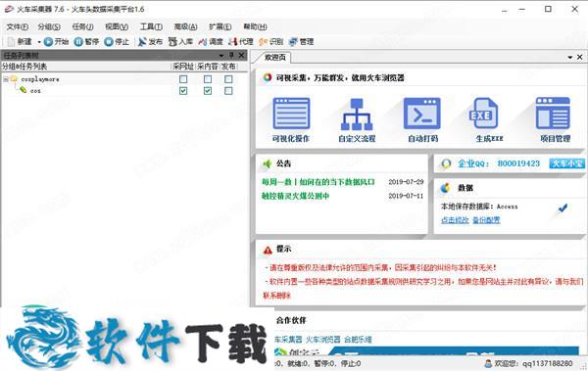The width and height of the screenshot is (588, 371).
Task: Click status bar text qq1137188280
Action: point(548,363)
